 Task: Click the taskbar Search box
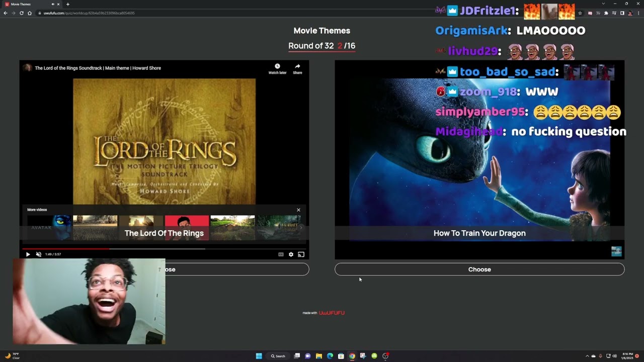[278, 356]
